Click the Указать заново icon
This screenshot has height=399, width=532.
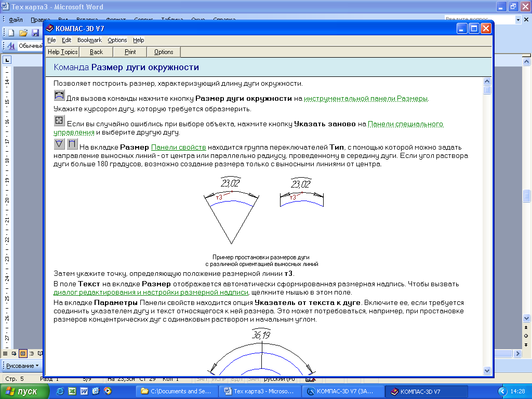tap(59, 121)
